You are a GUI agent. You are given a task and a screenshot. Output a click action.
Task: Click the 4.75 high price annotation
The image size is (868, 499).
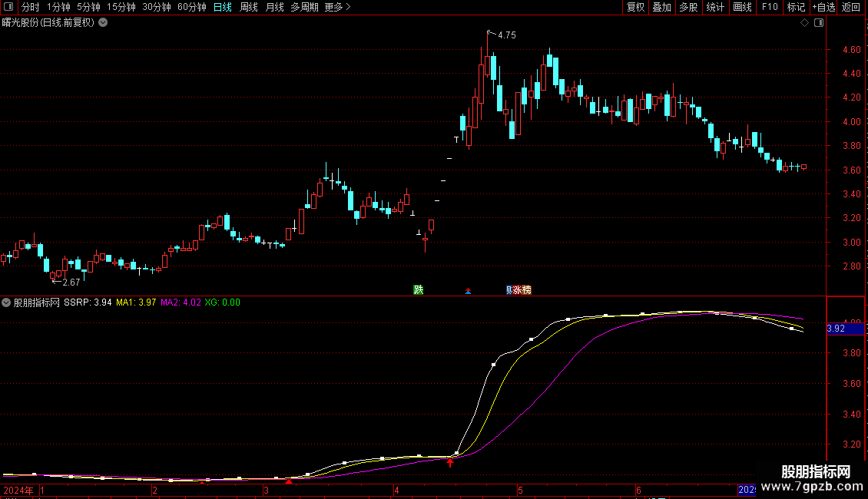506,35
